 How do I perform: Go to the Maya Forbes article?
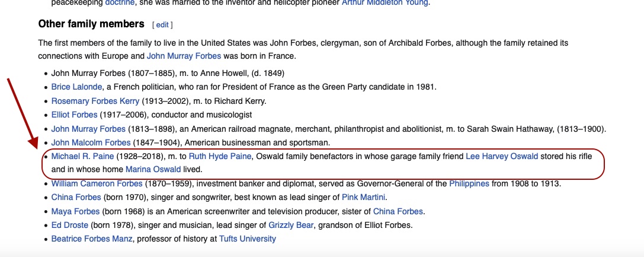[76, 211]
